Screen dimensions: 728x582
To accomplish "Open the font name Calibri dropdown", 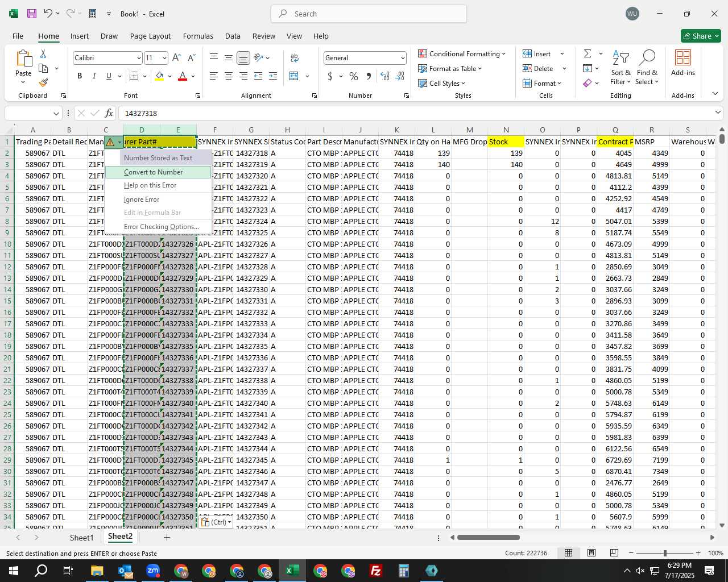I will pyautogui.click(x=138, y=58).
